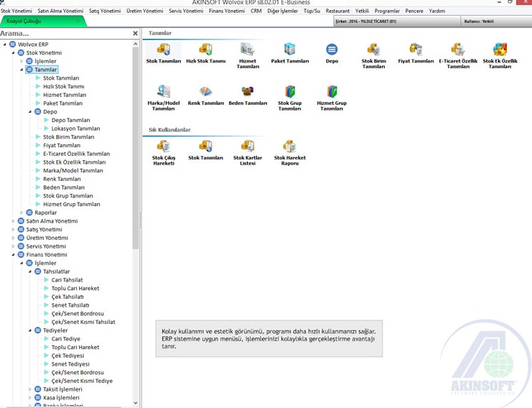
Task: Open the Stok Ek Özellik Tanımları icon
Action: click(x=500, y=56)
